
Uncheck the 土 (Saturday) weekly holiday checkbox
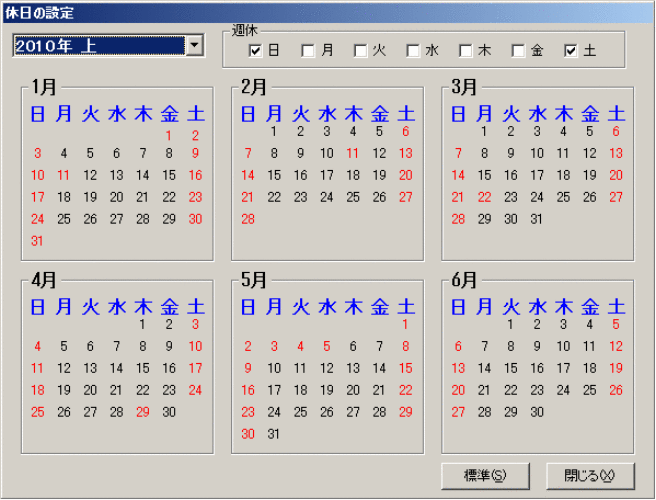tap(571, 50)
